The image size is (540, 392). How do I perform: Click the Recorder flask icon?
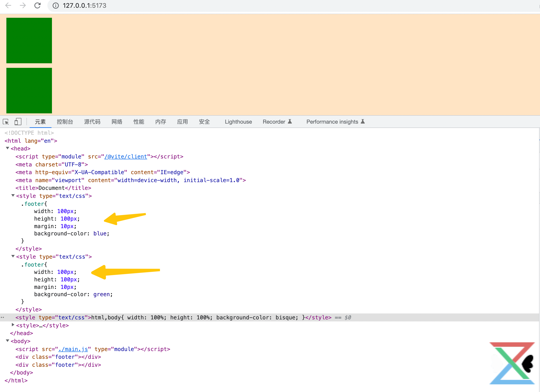[290, 122]
